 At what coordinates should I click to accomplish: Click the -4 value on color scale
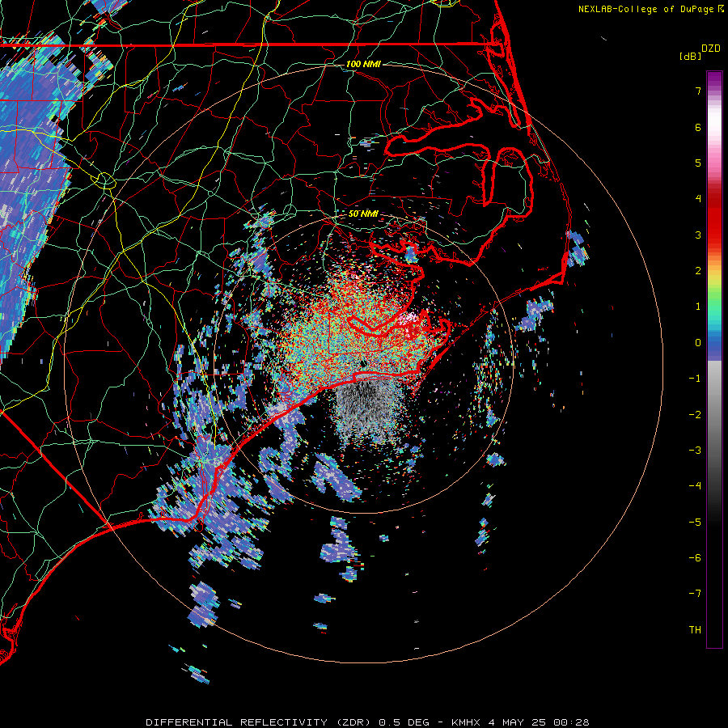coord(695,486)
